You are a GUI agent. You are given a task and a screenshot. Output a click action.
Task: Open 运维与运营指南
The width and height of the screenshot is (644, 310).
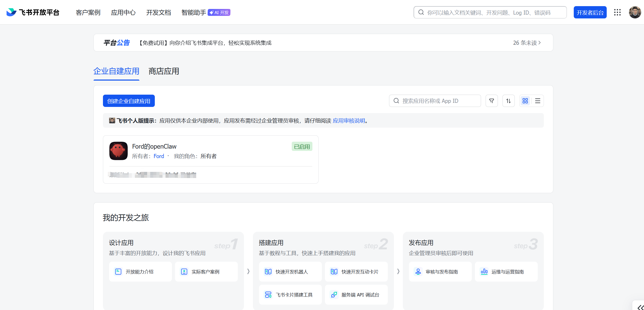click(506, 272)
